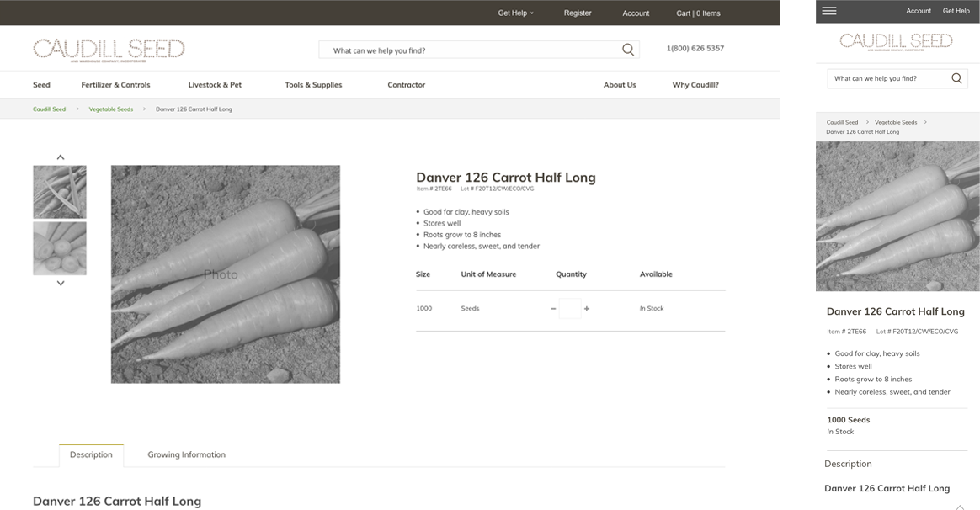
Task: Increase quantity with the plus icon
Action: pyautogui.click(x=586, y=309)
